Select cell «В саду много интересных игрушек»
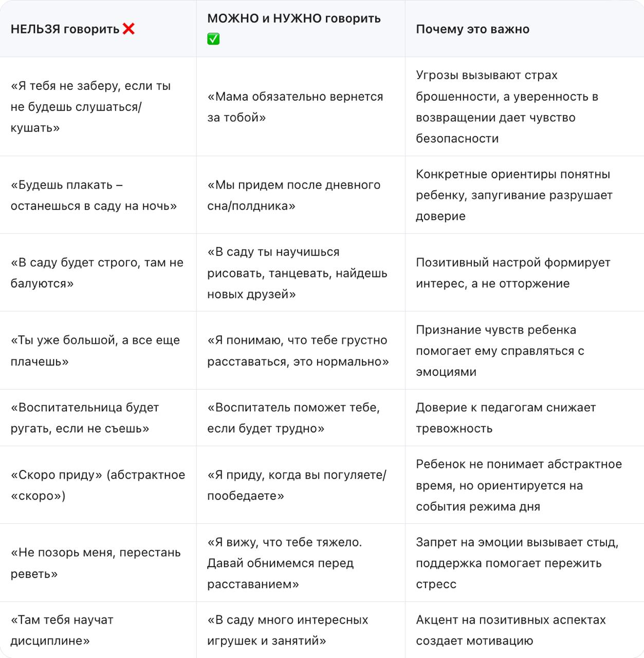Viewport: 644px width, 658px height. tap(301, 630)
